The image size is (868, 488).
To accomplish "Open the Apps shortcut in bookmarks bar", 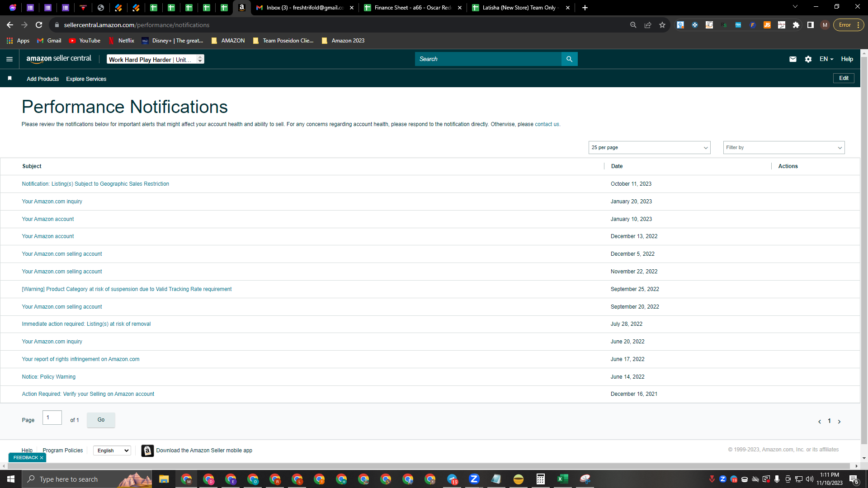I will [x=19, y=41].
